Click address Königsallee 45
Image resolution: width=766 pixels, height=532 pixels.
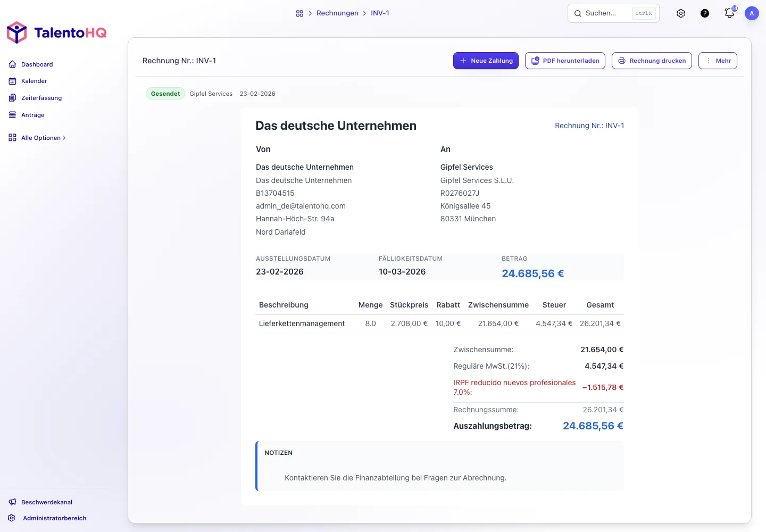465,206
